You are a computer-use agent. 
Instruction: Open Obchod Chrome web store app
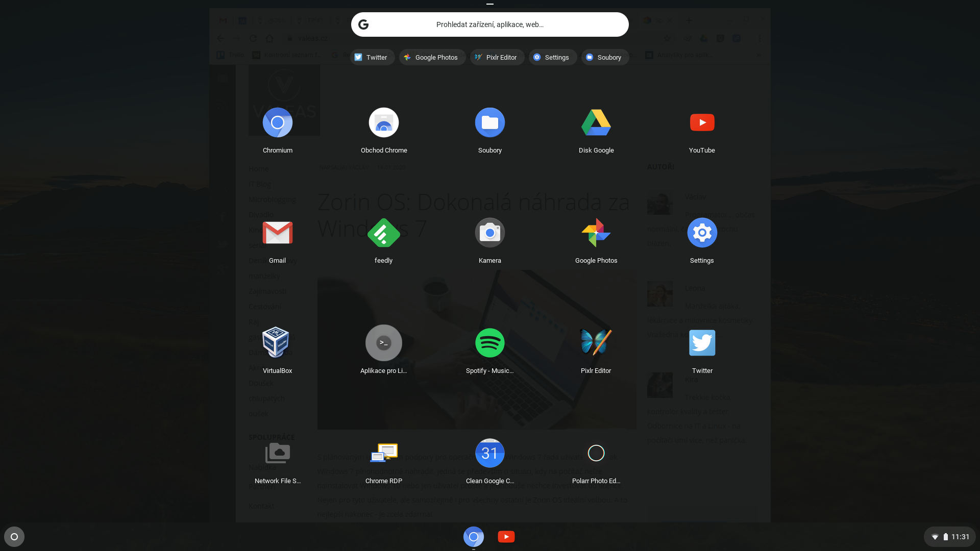(x=384, y=122)
